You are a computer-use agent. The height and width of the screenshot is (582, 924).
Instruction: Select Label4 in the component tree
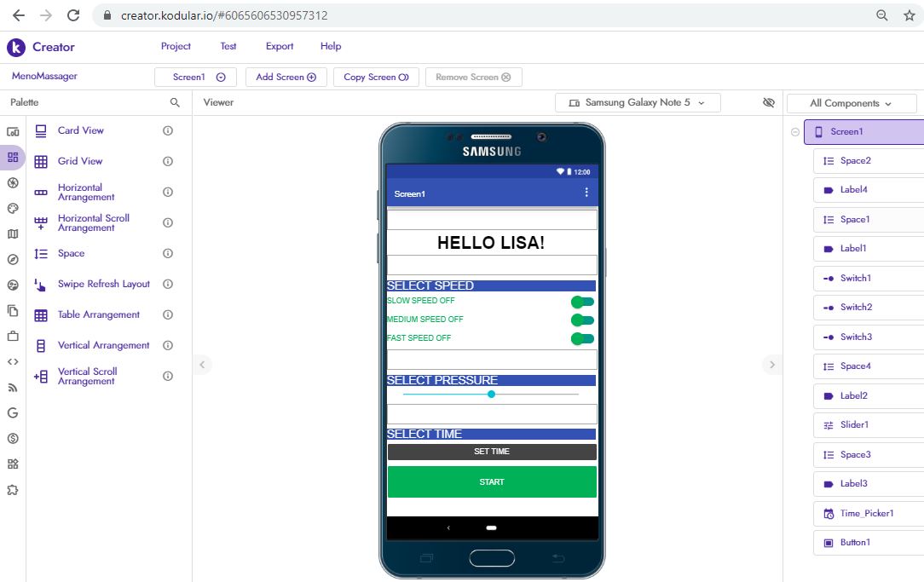(x=869, y=190)
